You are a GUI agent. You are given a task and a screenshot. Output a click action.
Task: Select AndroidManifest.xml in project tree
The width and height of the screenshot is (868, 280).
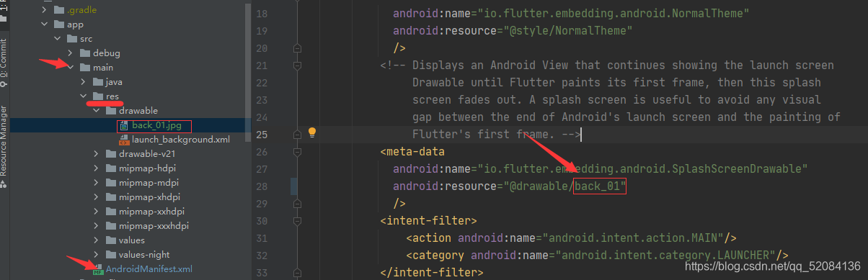[x=149, y=269]
